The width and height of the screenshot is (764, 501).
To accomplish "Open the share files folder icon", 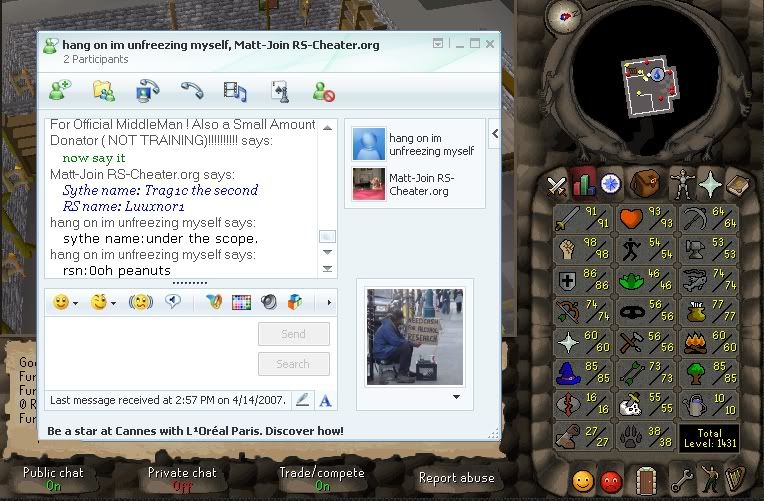I will pos(104,91).
